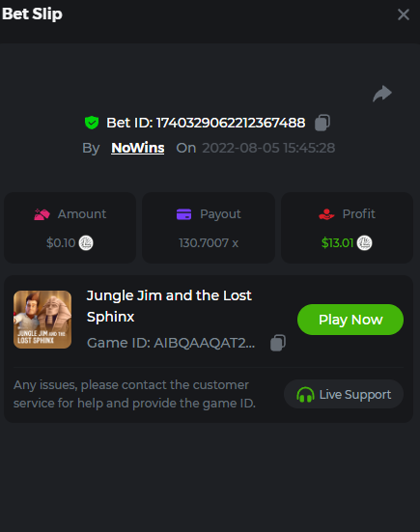Click the green headphones support icon

click(x=305, y=395)
